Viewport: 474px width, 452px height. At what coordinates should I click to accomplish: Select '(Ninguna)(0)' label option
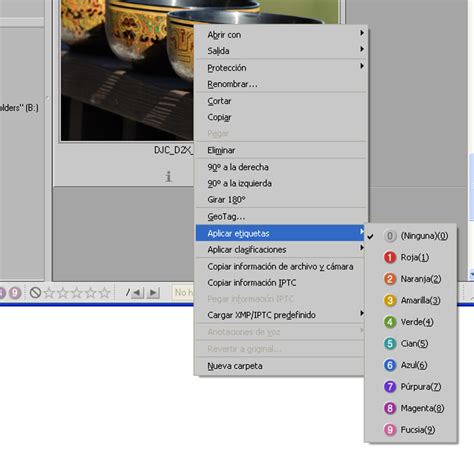click(x=411, y=236)
